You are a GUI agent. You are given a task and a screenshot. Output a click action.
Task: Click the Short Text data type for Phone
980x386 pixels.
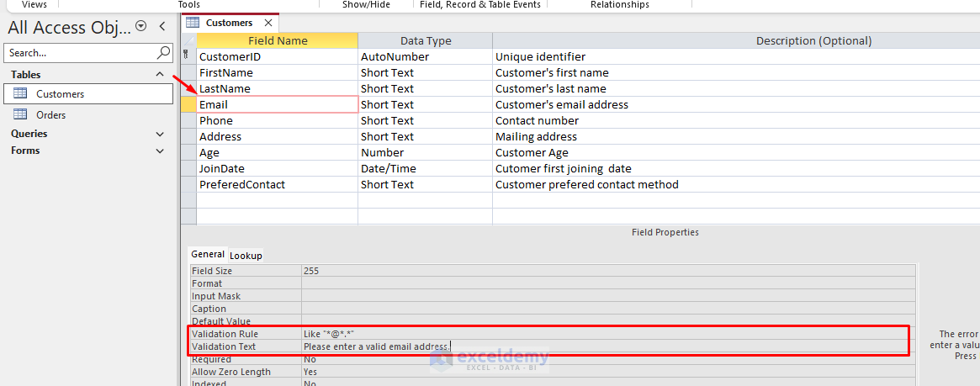tap(426, 120)
